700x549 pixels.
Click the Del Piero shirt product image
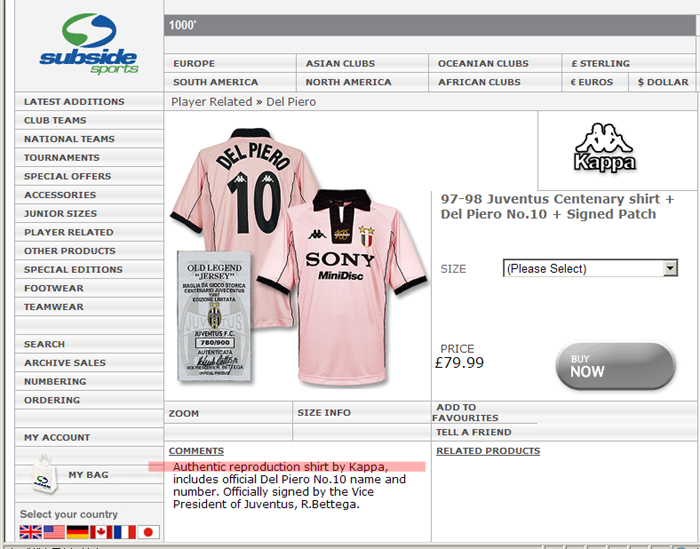298,256
